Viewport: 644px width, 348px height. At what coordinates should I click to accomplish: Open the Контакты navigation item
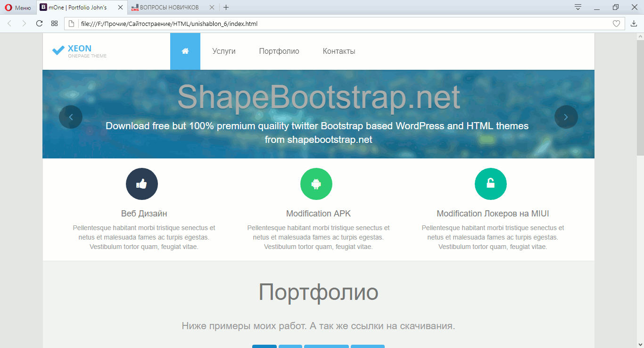point(339,51)
